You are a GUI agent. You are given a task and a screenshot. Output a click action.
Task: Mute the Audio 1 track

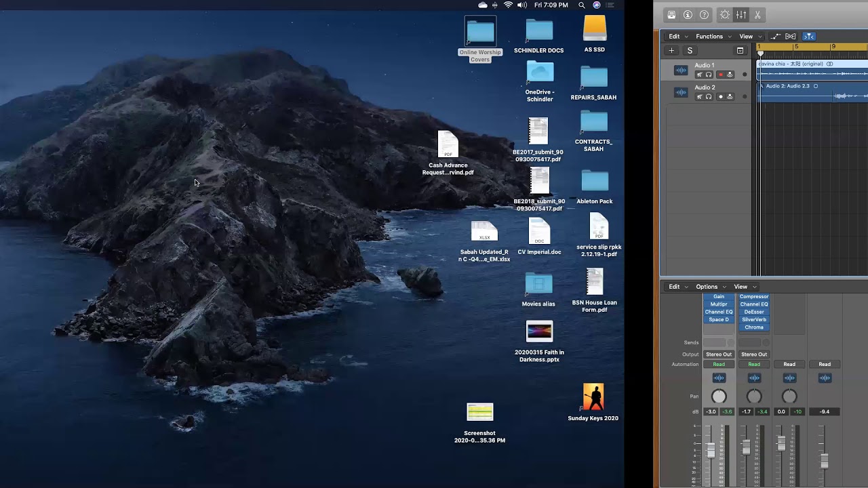700,75
